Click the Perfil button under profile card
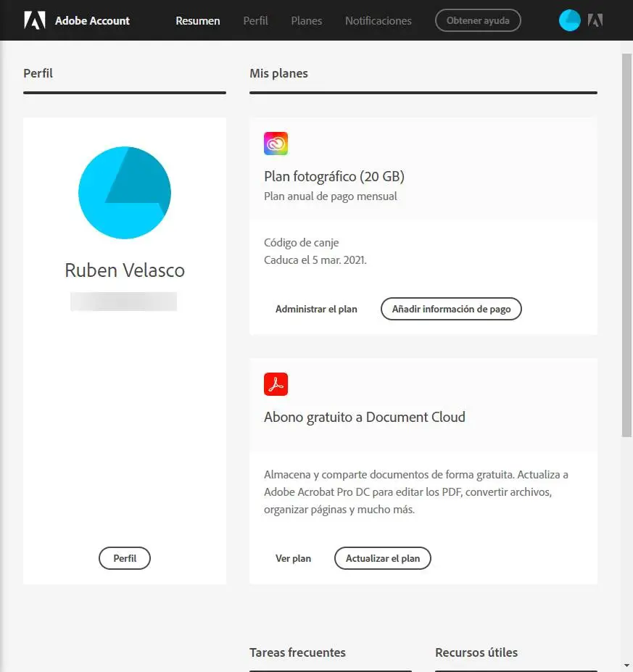633x672 pixels. point(125,558)
